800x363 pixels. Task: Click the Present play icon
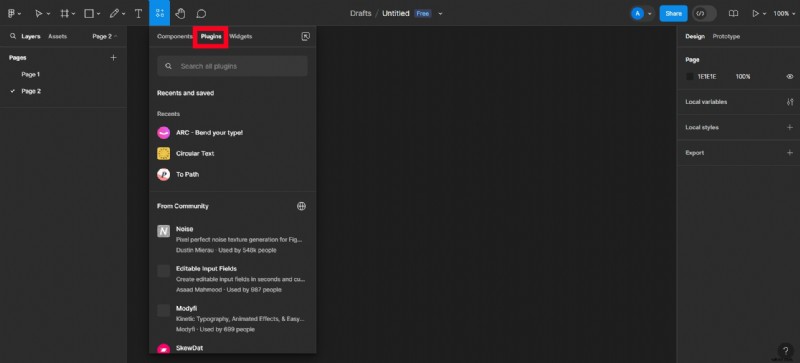point(756,14)
